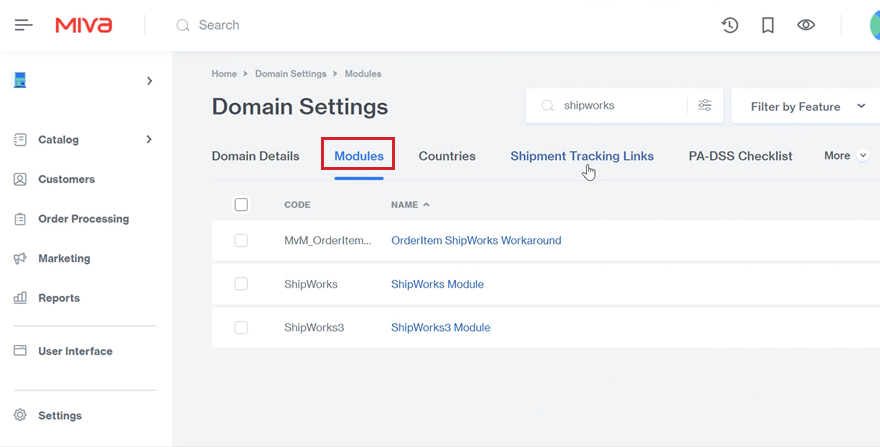
Task: Open the Catalog menu item
Action: point(58,140)
